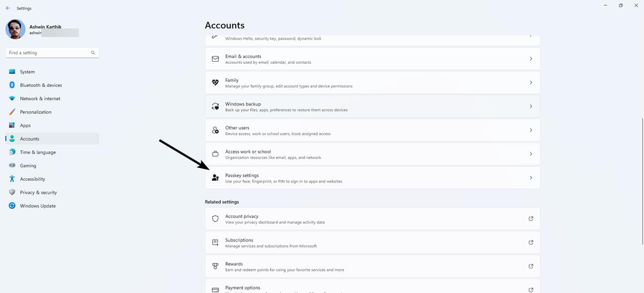This screenshot has width=644, height=293.
Task: Click the Family heart icon
Action: point(215,83)
